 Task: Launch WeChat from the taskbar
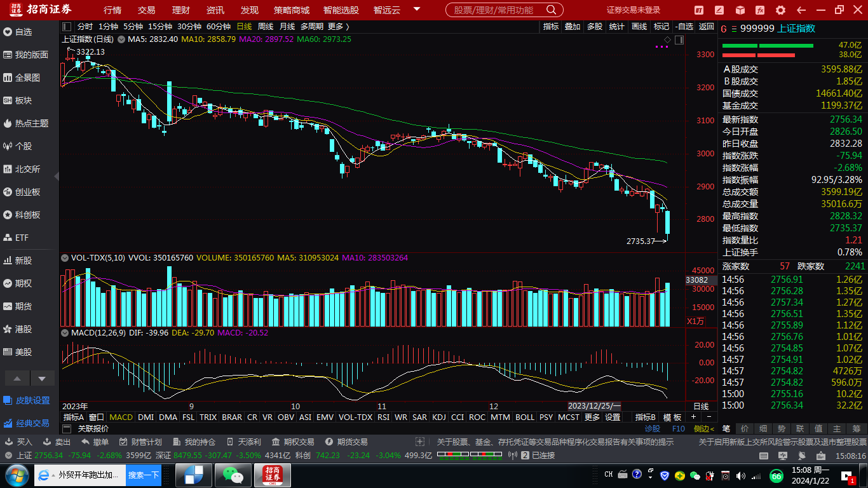pyautogui.click(x=233, y=475)
